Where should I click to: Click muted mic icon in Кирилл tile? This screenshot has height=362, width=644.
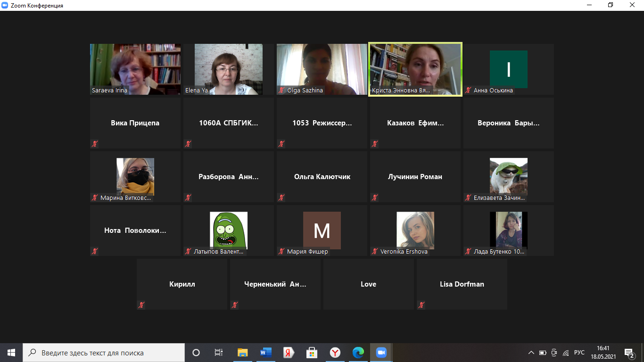[141, 305]
